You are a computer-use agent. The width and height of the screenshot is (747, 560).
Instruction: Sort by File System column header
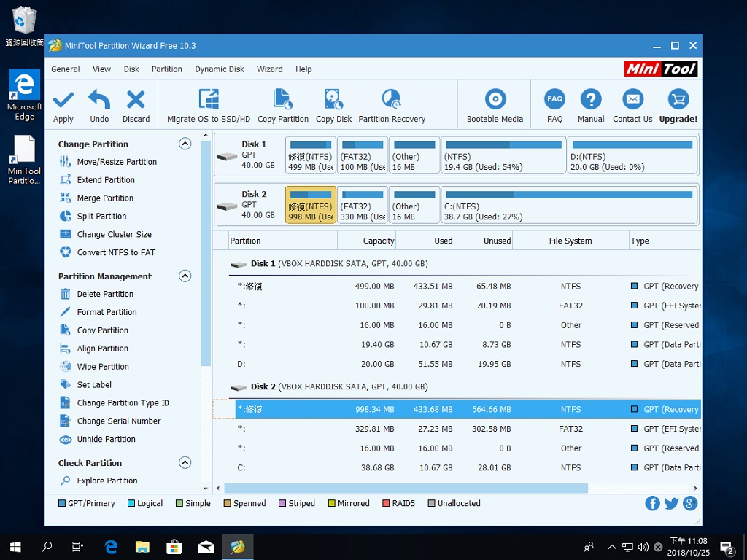click(570, 241)
